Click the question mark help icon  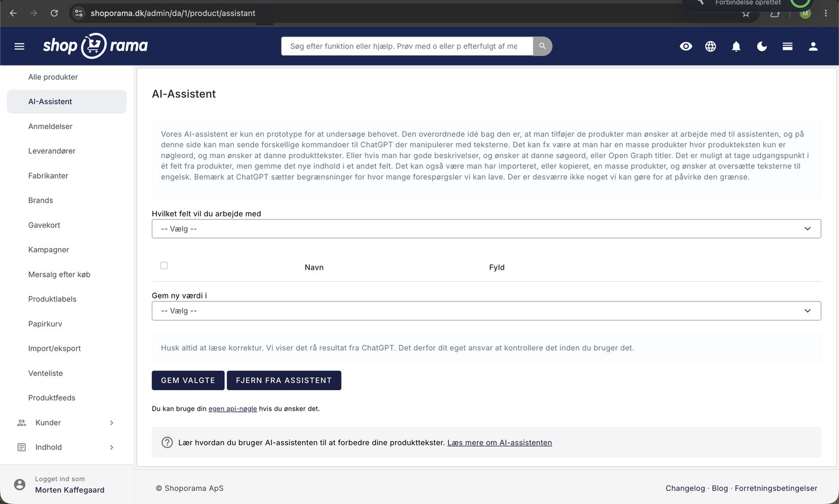167,442
